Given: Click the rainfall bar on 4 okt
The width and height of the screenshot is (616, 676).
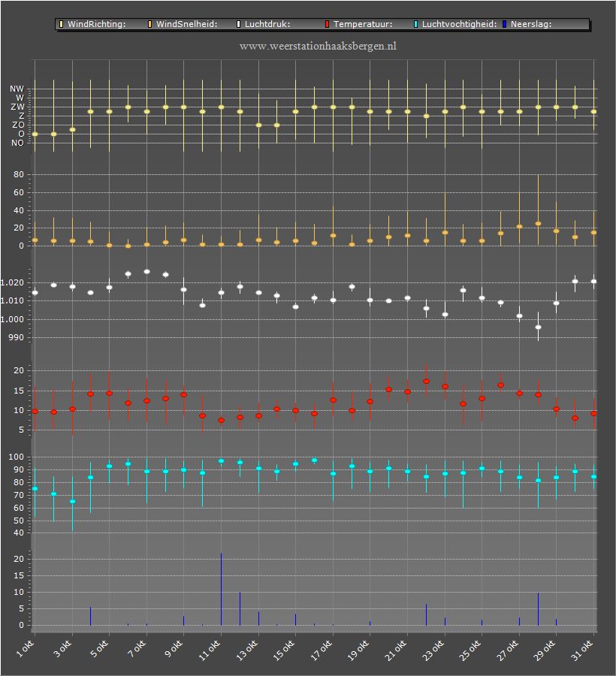Looking at the screenshot, I should pyautogui.click(x=91, y=617).
